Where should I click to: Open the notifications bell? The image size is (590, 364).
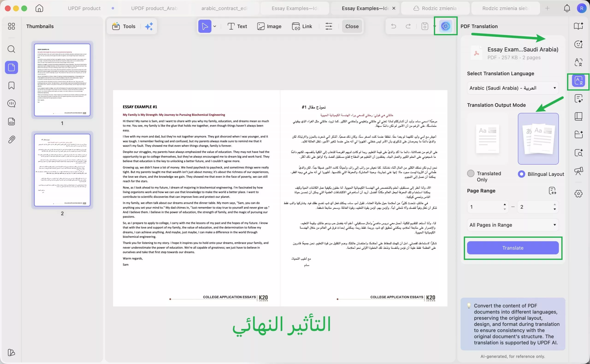[567, 8]
